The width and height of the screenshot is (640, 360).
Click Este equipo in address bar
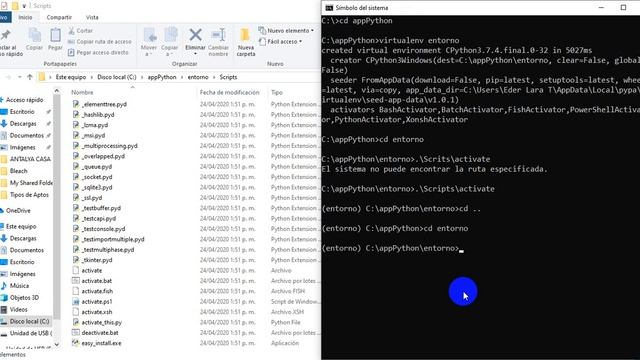click(71, 77)
